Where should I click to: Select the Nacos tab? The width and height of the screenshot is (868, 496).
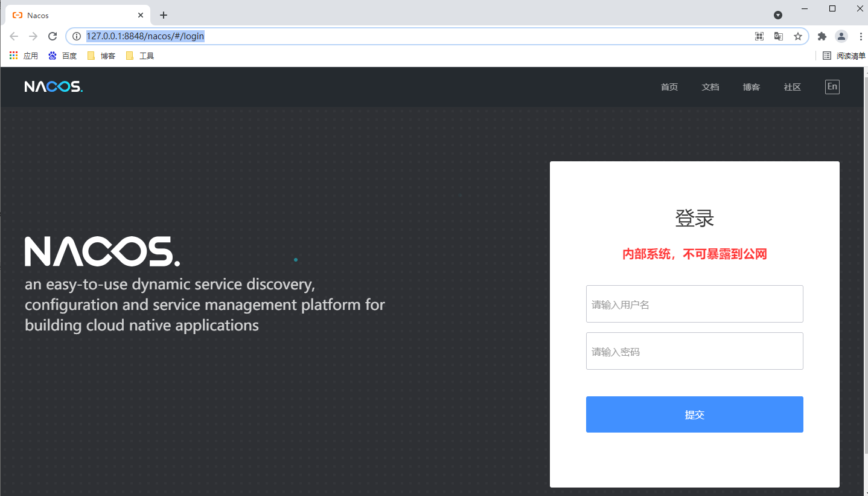click(78, 15)
